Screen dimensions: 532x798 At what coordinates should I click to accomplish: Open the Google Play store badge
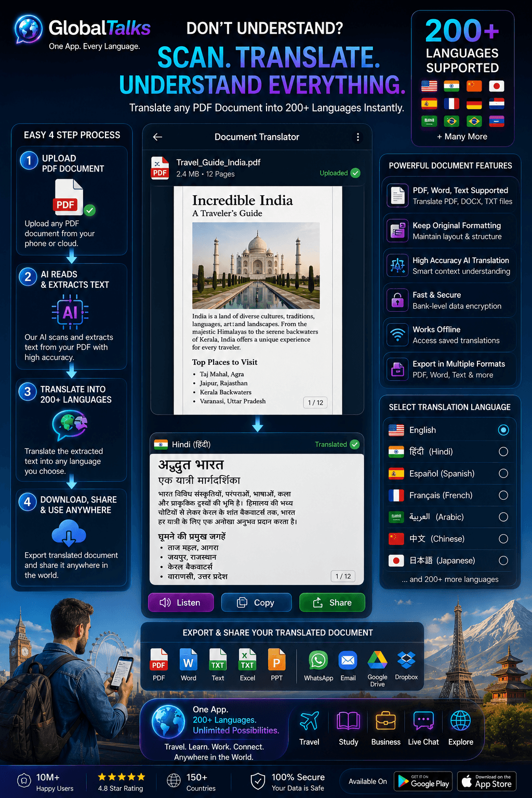(423, 781)
